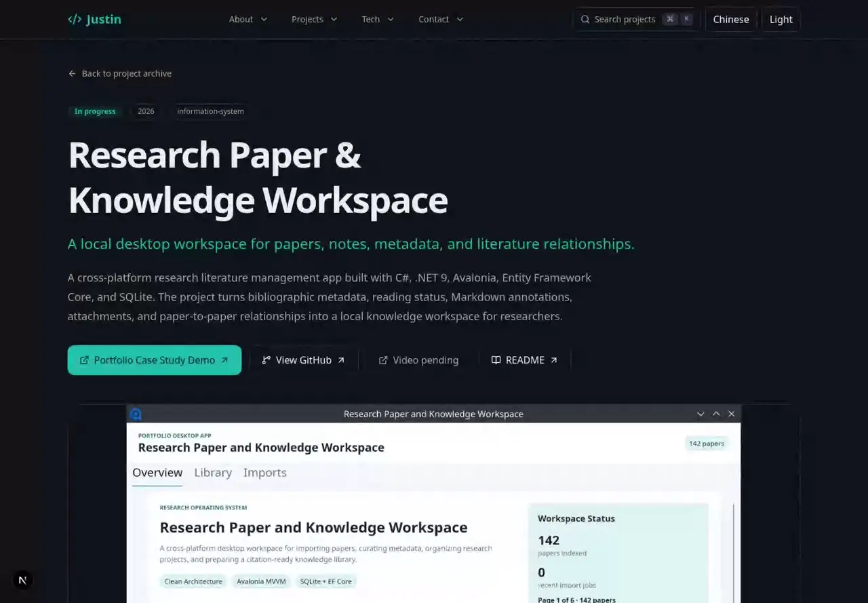
Task: Click external-link icon beside Video pending
Action: tap(383, 360)
